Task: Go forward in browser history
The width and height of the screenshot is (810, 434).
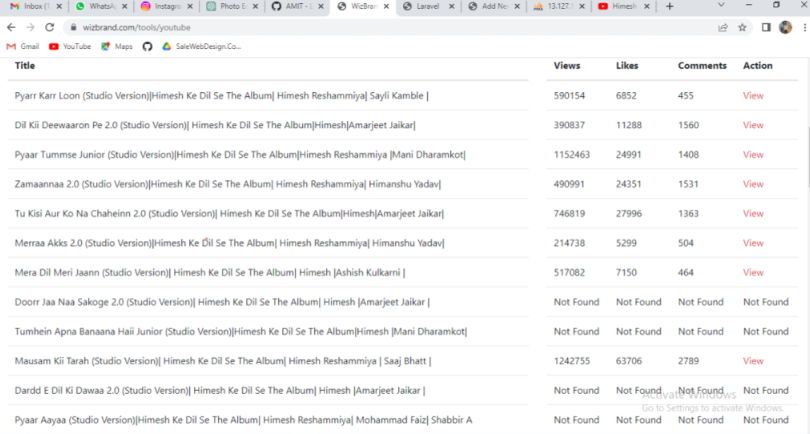Action: point(30,27)
